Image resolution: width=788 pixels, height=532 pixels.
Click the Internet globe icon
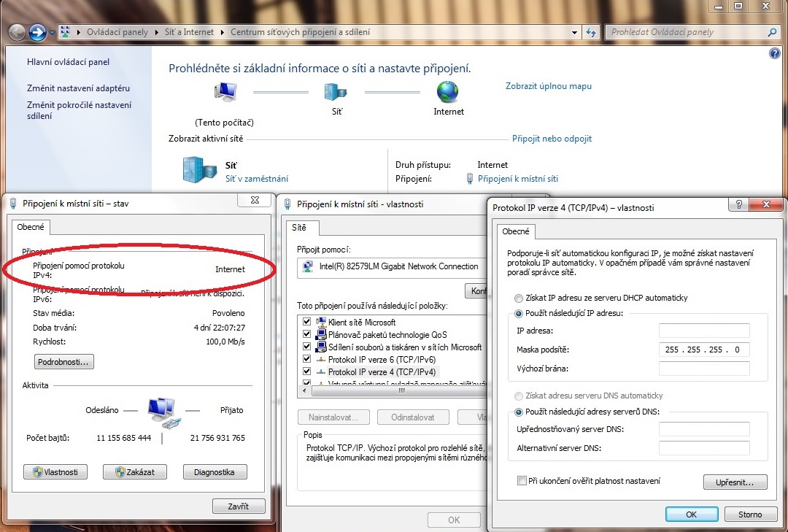click(x=447, y=92)
